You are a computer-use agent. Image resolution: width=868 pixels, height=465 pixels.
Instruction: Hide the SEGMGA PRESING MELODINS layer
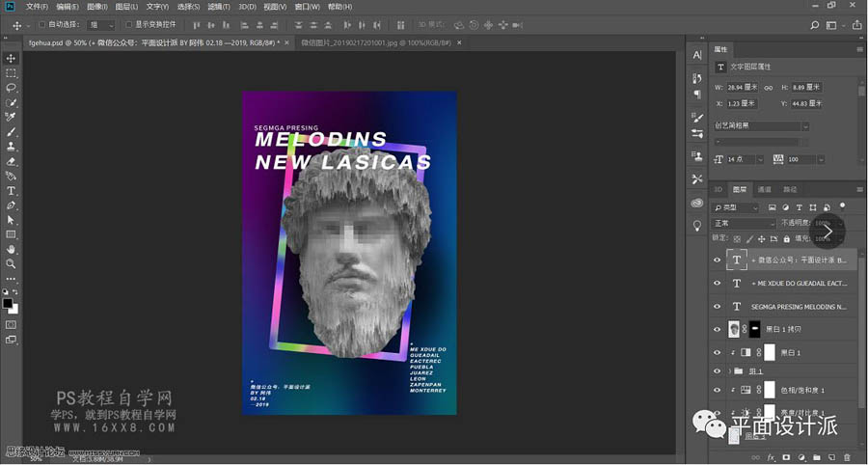pos(718,306)
